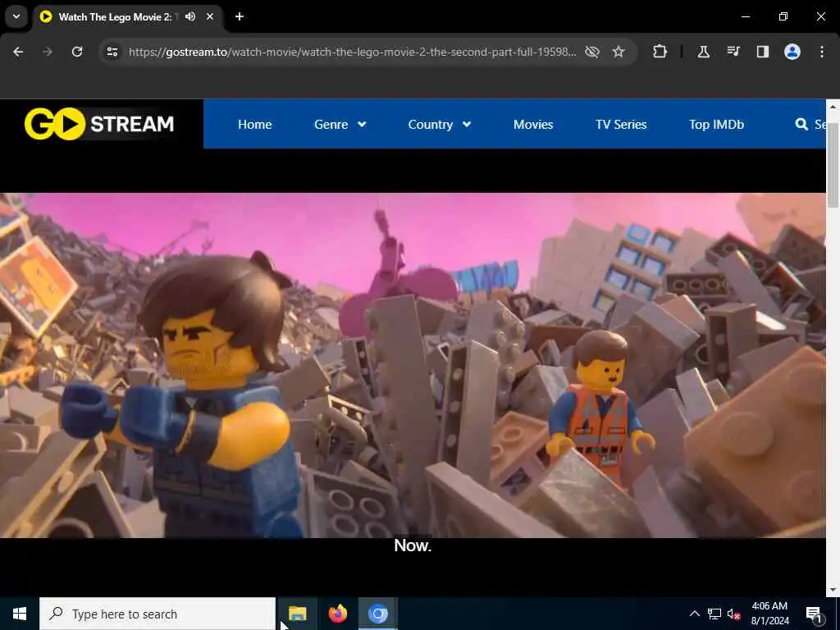
Task: Click the browser forward arrow
Action: coord(48,52)
